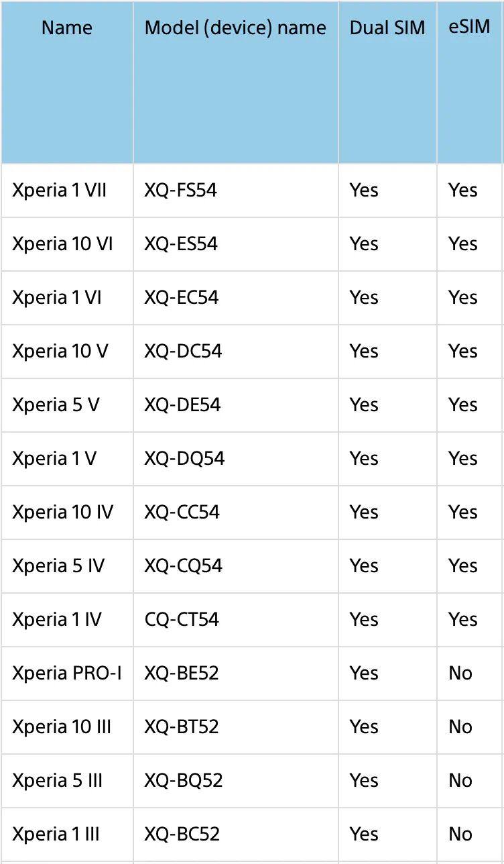The image size is (504, 864).
Task: Click the Xperia PRO-I name cell
Action: click(67, 673)
